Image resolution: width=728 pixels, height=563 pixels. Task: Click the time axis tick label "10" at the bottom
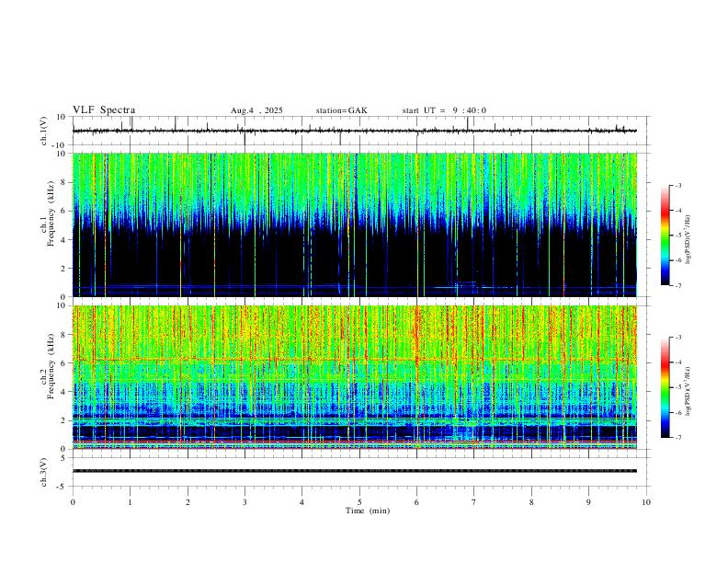tap(646, 502)
